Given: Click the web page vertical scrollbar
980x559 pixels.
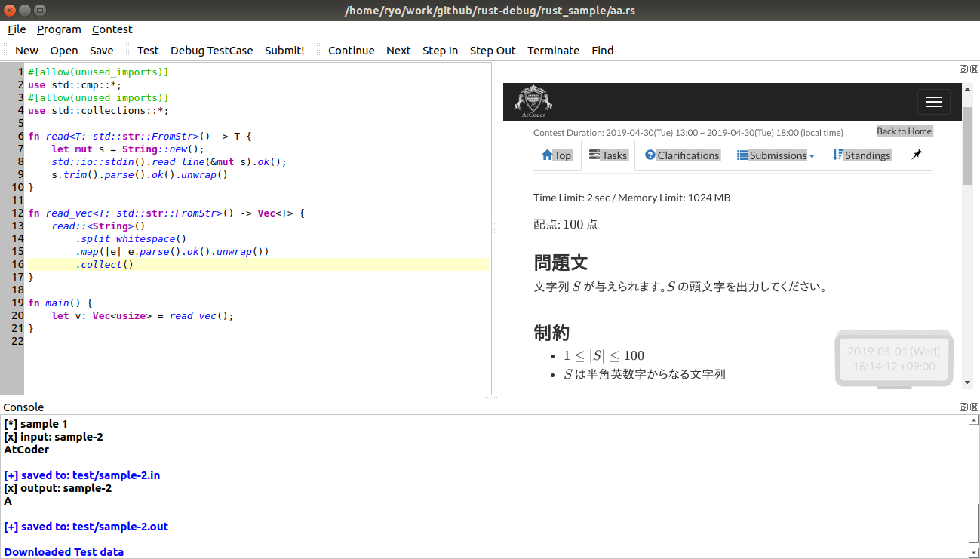Looking at the screenshot, I should pyautogui.click(x=968, y=146).
